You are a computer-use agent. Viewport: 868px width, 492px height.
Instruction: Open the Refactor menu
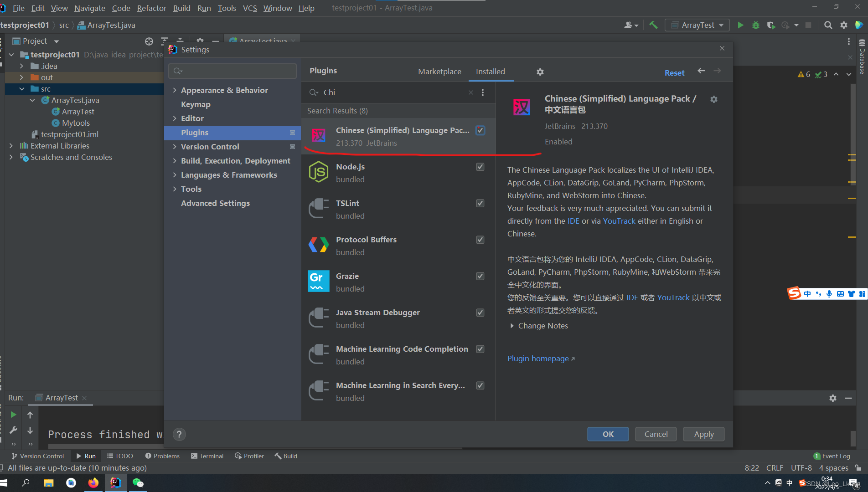pos(151,8)
